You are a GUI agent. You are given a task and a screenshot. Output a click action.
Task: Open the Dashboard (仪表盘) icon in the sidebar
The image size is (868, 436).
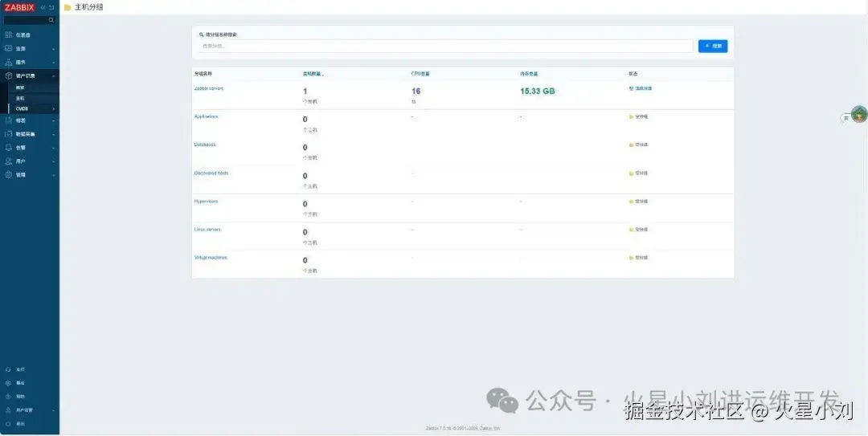point(8,35)
